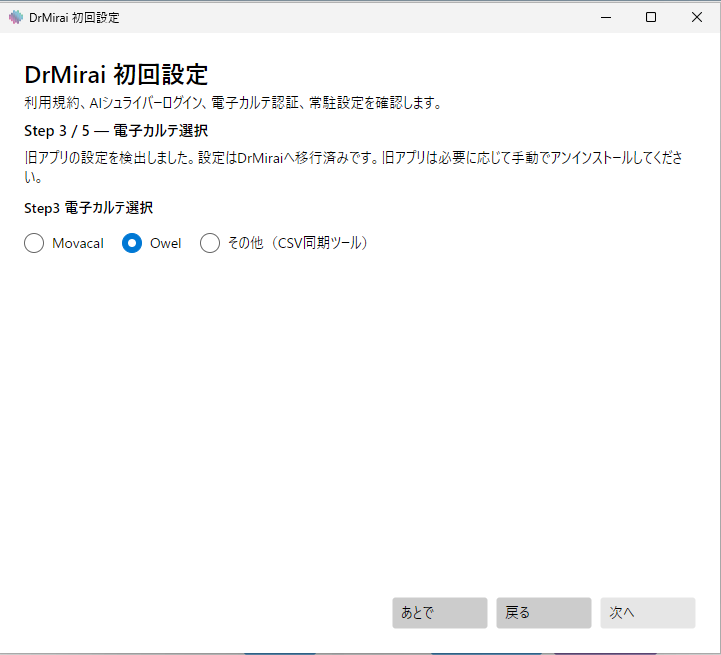Click the 利用規約 description line
This screenshot has width=721, height=655.
point(233,103)
